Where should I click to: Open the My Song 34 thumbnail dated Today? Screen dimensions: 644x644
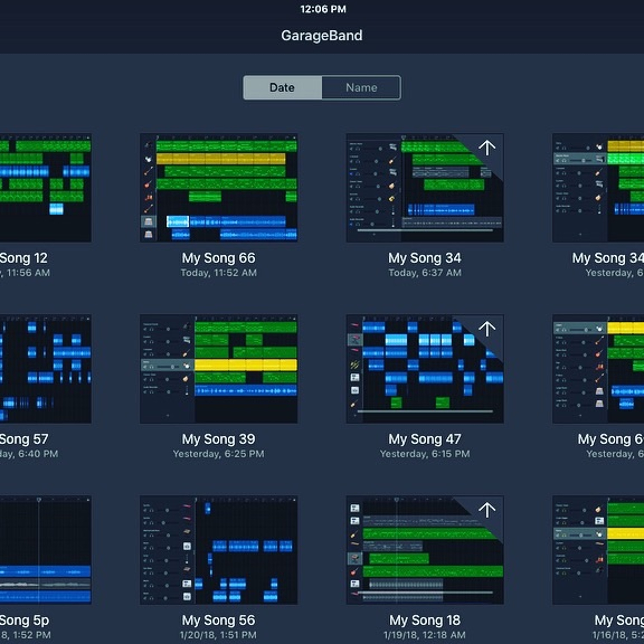[x=425, y=188]
